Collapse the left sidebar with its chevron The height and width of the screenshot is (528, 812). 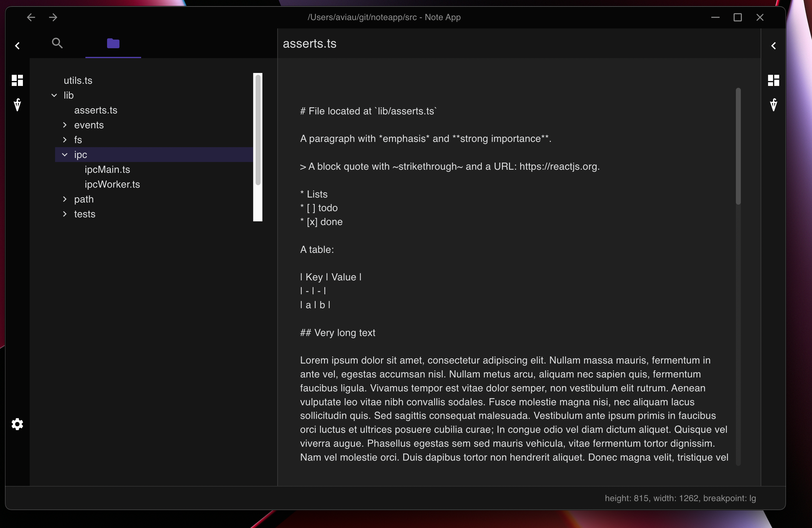(x=17, y=46)
